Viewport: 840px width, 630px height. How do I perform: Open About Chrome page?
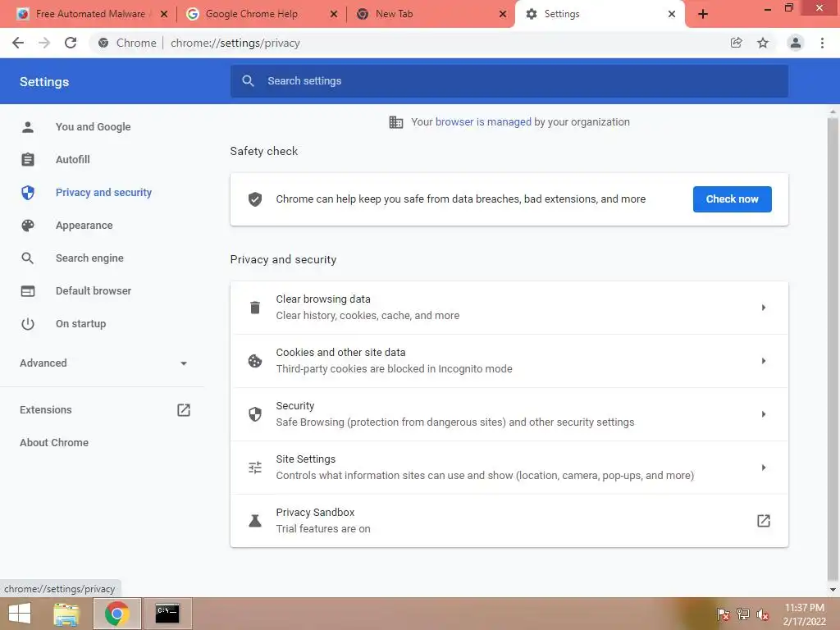(x=54, y=442)
